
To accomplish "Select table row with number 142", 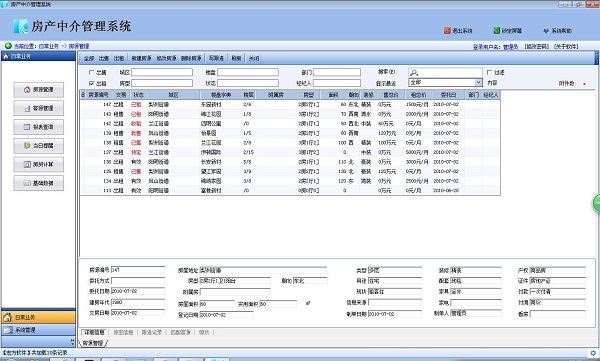I will tap(290, 124).
